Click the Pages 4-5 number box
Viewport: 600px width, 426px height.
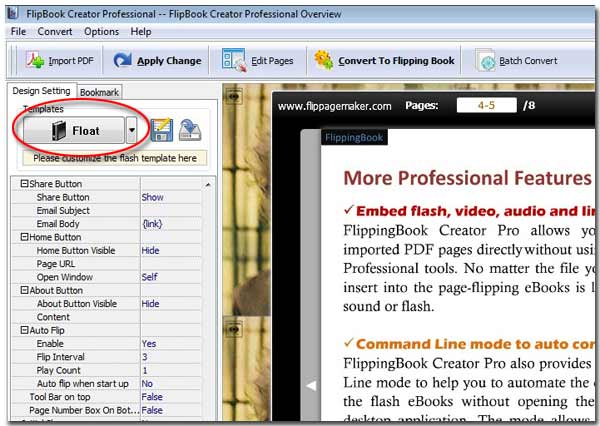[486, 105]
